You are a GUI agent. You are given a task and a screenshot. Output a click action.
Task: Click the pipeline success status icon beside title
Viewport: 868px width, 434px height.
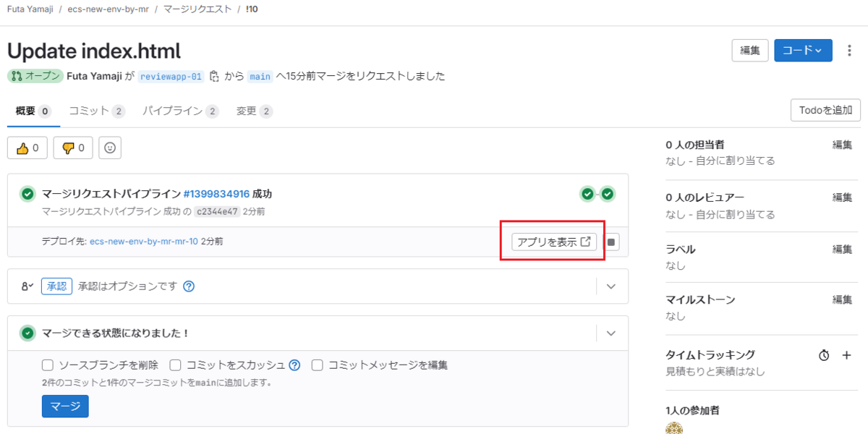pos(27,194)
